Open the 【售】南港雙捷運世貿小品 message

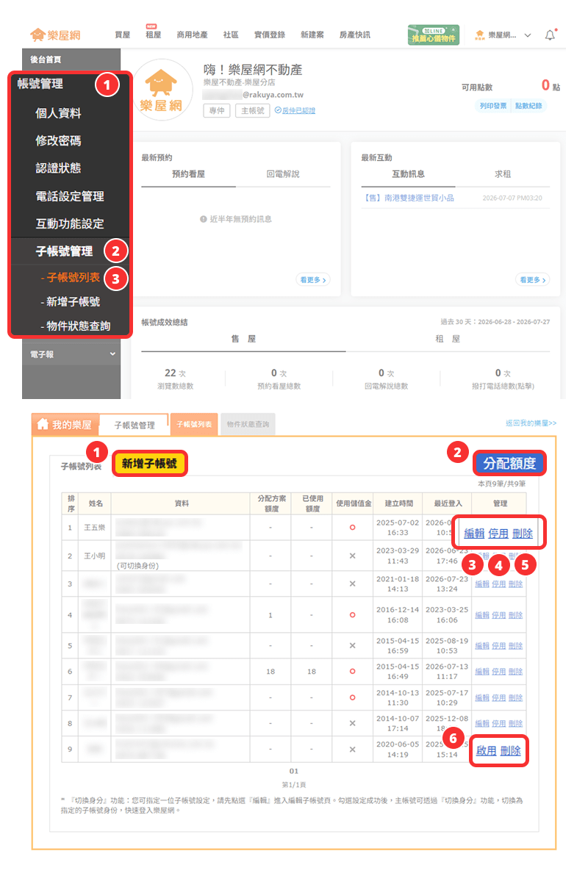(409, 198)
